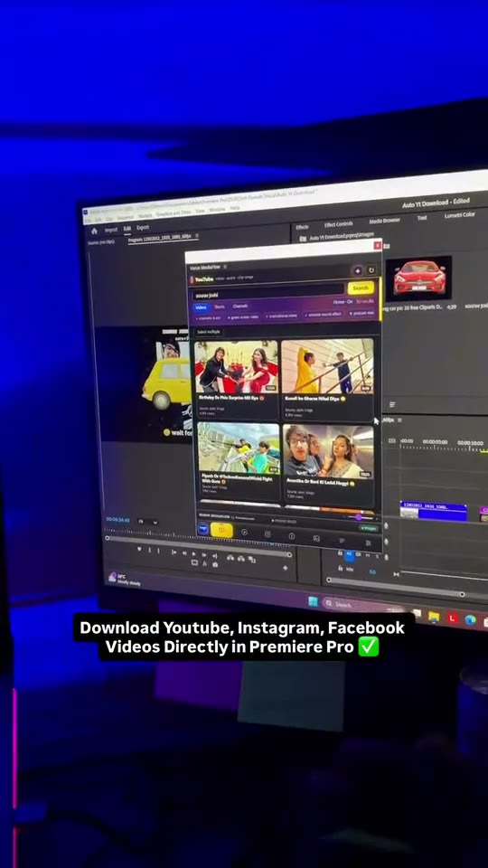Click the refresh icon in the plugin header
The image size is (488, 868).
click(x=371, y=270)
